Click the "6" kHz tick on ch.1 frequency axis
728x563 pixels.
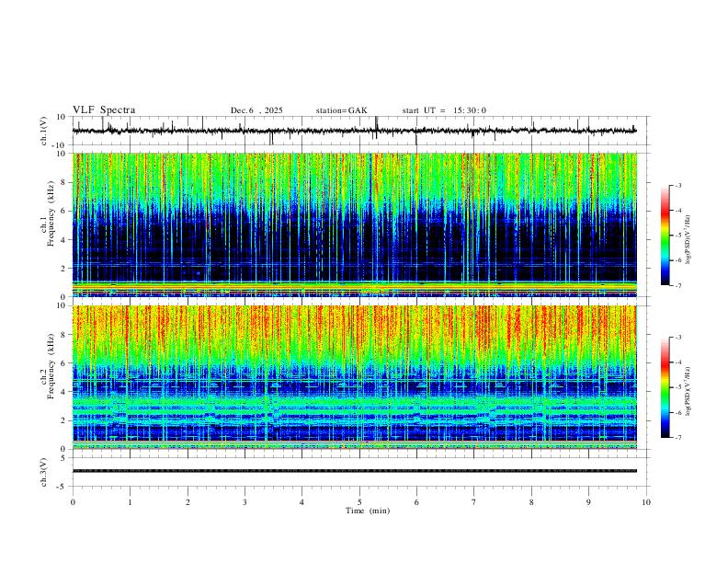click(64, 211)
